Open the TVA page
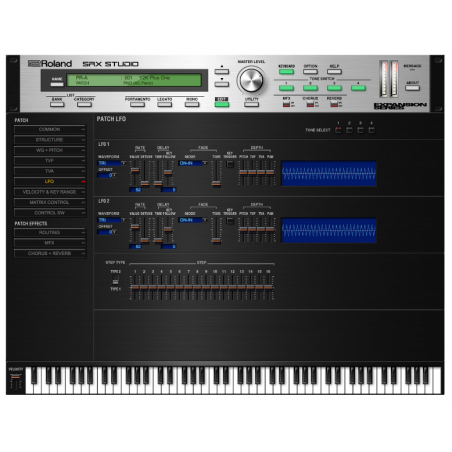The width and height of the screenshot is (452, 452). (50, 171)
